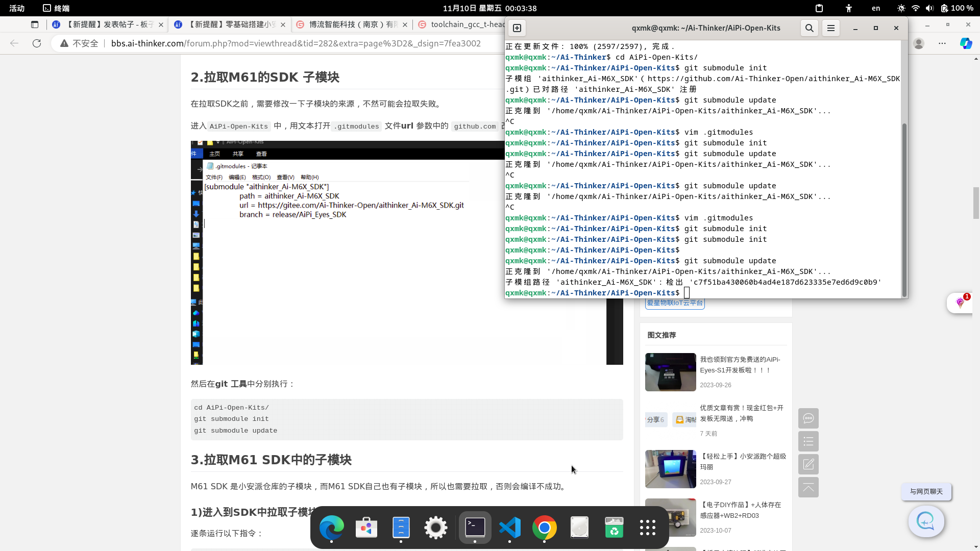Click the browser page scrollbar thumb

coord(976,203)
